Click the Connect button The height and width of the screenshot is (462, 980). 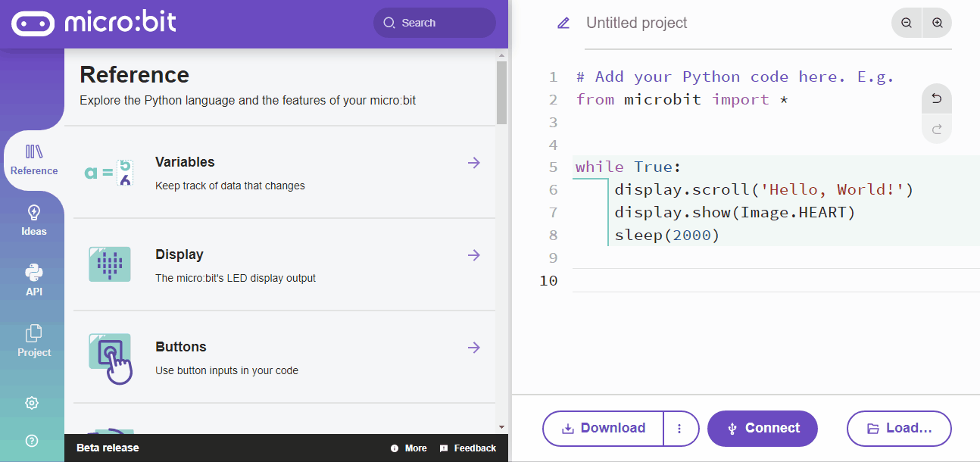(x=763, y=428)
